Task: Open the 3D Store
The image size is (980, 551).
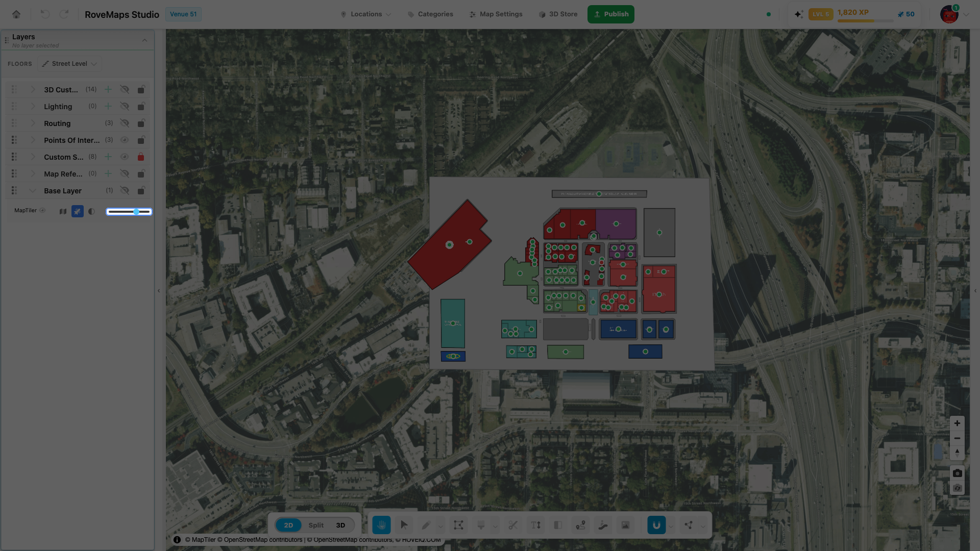Action: point(558,14)
